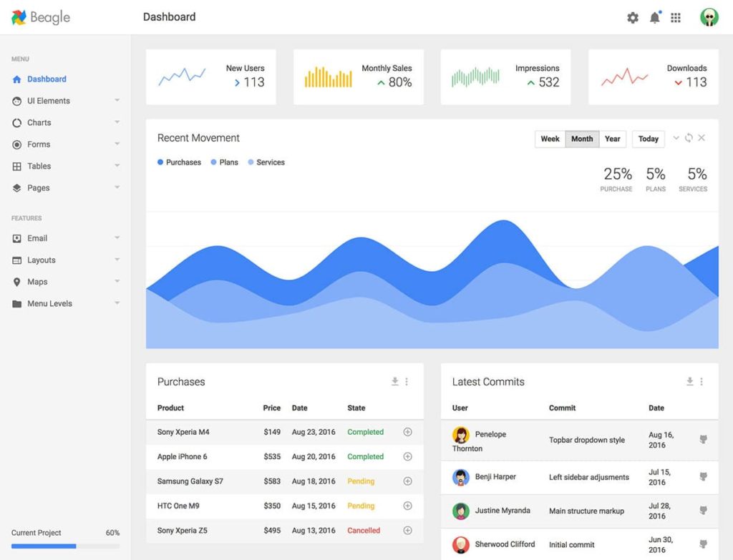Click 'Topbar dropdown style' commit text
The image size is (733, 560).
(x=587, y=440)
